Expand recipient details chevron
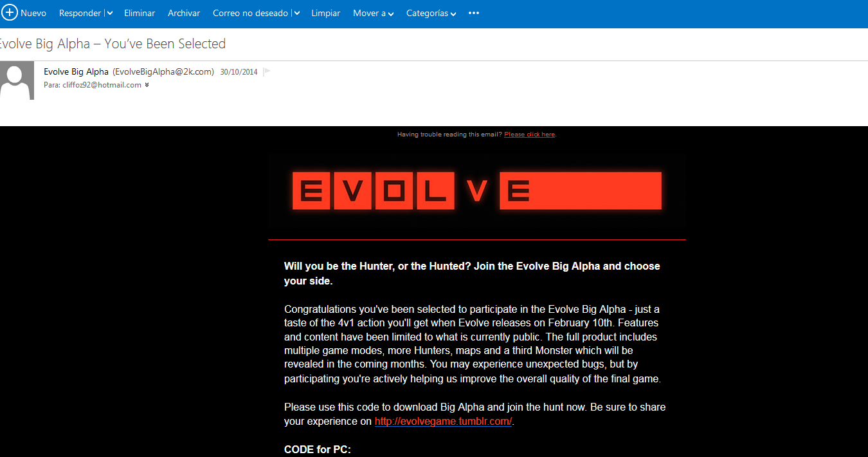Screen dimensions: 868x457 (x=147, y=85)
